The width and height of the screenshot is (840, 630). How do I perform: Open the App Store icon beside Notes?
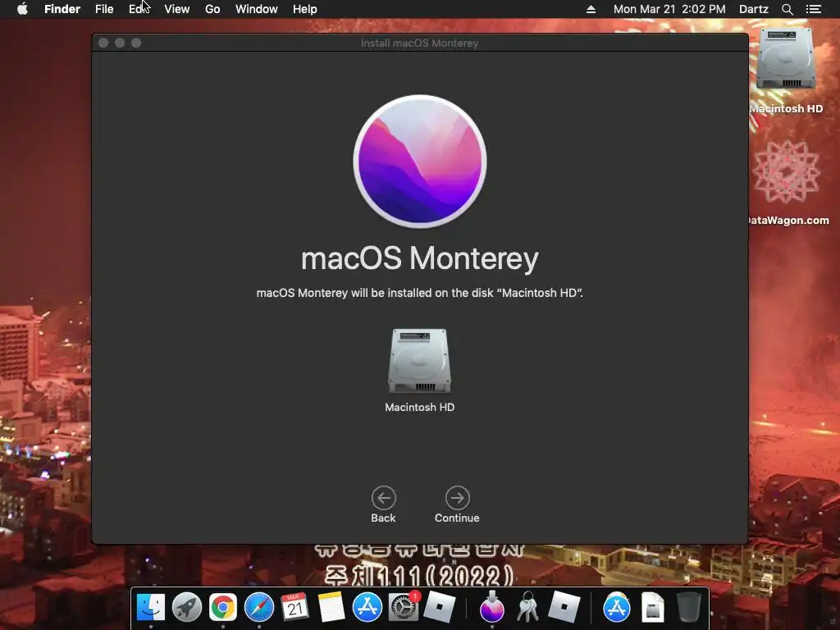[367, 607]
